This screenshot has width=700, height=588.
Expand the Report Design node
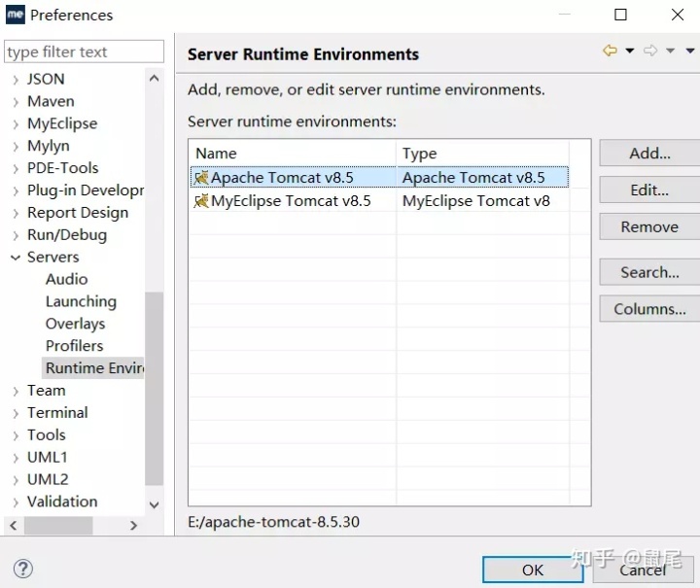click(16, 213)
